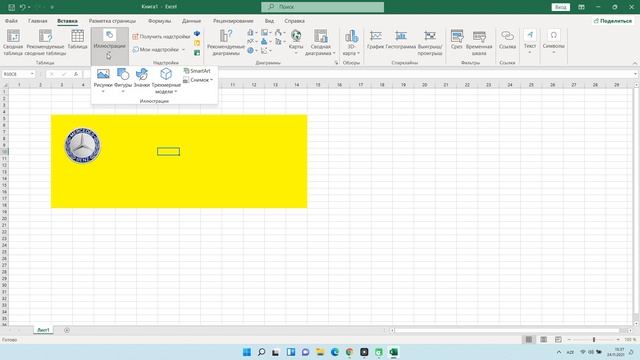The image size is (640, 360).
Task: Adjust the zoom slider handle
Action: click(x=594, y=340)
